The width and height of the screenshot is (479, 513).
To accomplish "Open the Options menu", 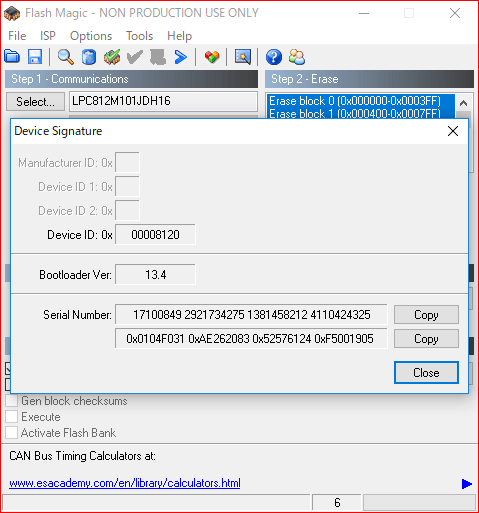I will 91,36.
